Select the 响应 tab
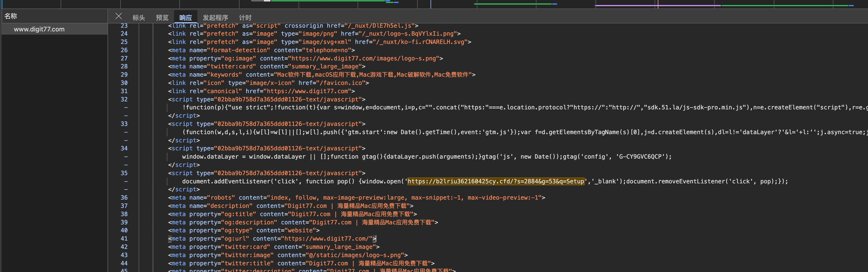Viewport: 868px width, 272px height. coord(185,18)
